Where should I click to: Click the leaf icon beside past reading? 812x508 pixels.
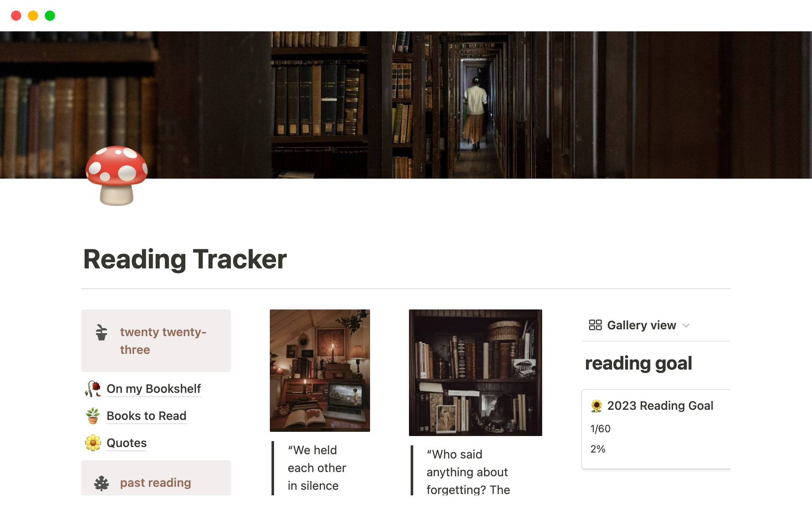click(101, 483)
